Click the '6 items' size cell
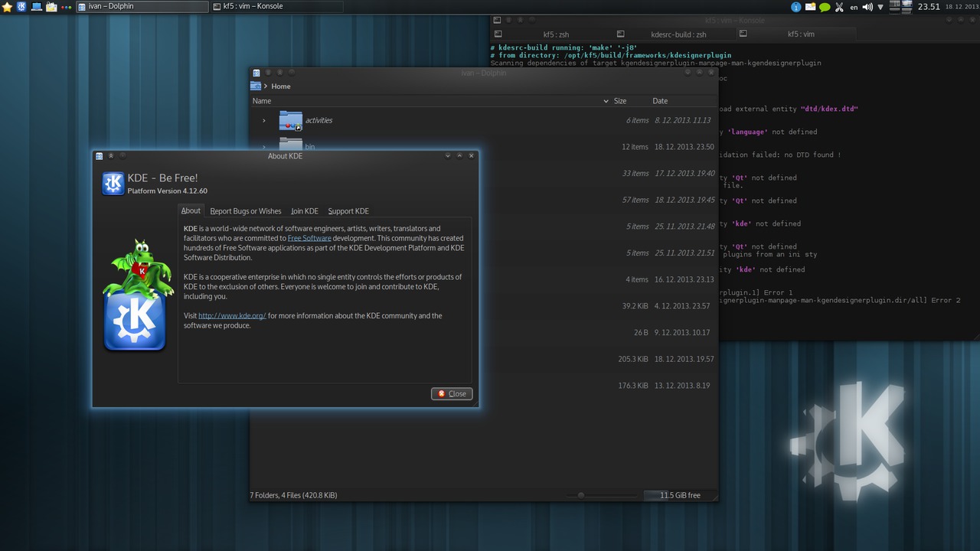 tap(637, 120)
